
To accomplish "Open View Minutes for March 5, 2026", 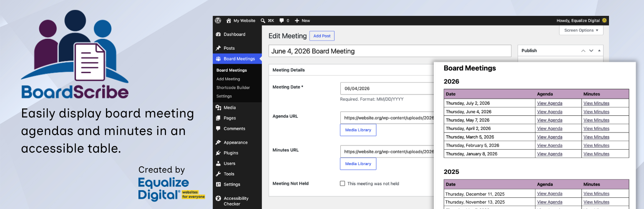I will [x=596, y=137].
